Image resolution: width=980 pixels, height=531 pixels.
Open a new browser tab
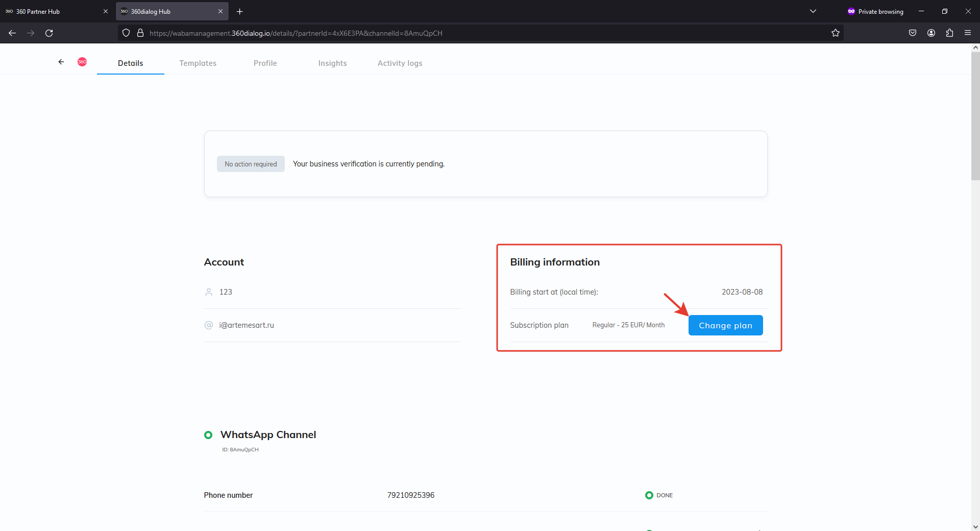tap(239, 11)
